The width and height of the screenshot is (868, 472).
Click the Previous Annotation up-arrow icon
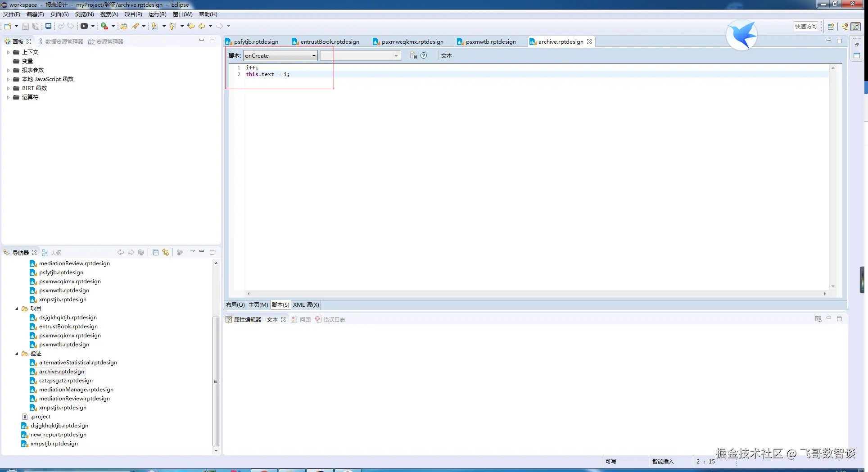pos(173,26)
